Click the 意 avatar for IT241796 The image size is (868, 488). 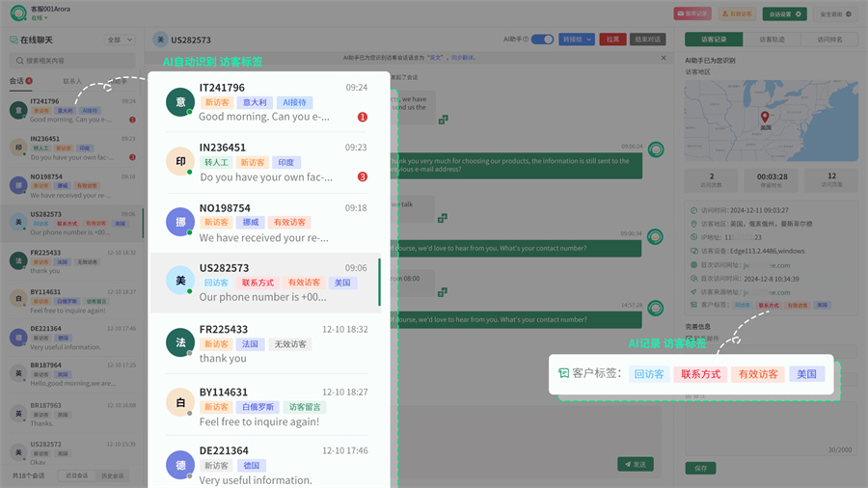180,102
